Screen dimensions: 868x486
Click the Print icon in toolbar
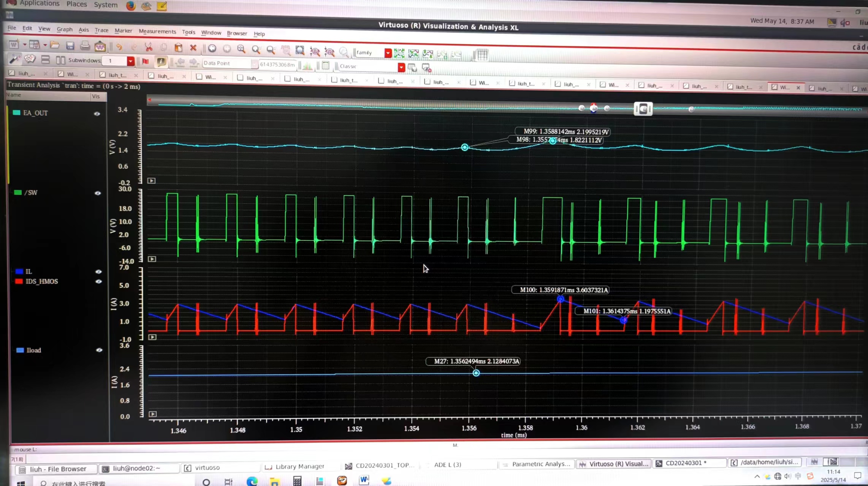click(85, 46)
